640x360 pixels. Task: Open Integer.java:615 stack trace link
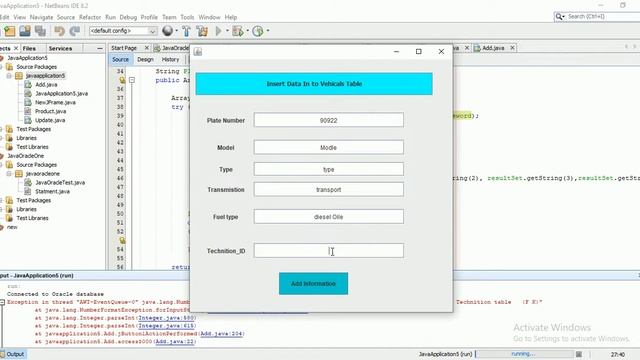coord(167,326)
